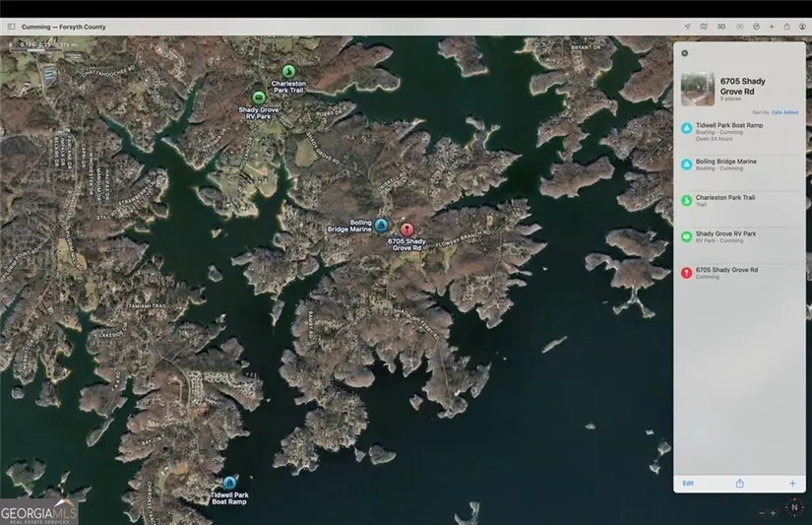Viewport: 812px width, 525px height.
Task: Click the north compass control
Action: (x=794, y=508)
